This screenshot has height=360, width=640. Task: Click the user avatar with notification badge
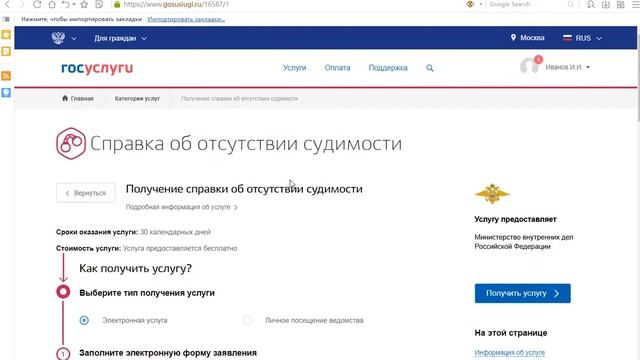pos(530,65)
